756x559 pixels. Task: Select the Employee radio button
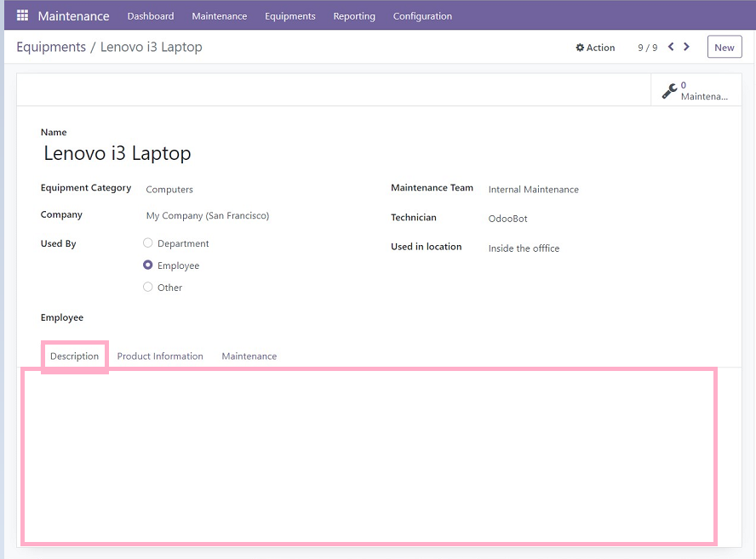pyautogui.click(x=148, y=265)
